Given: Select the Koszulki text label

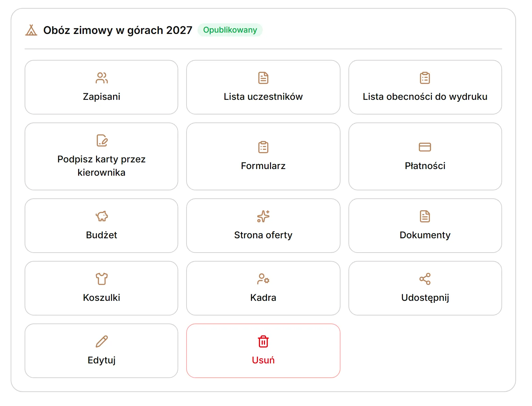Looking at the screenshot, I should tap(101, 298).
